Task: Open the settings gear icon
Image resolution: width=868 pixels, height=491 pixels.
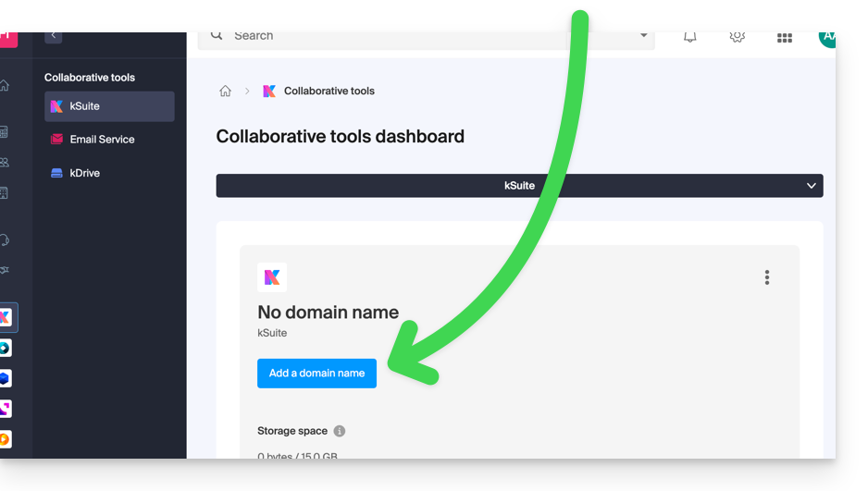Action: coord(737,37)
